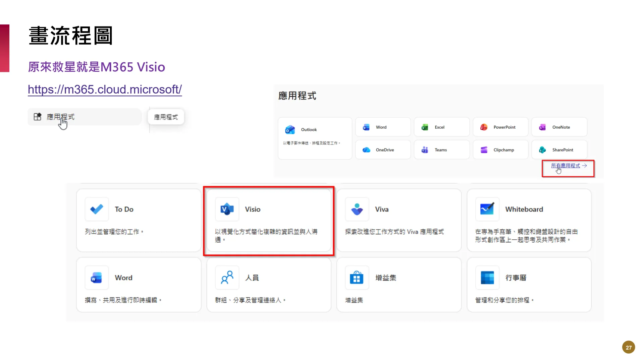Click the Visio description 以視覺化方式簡化
644x362 pixels.
[x=266, y=236]
